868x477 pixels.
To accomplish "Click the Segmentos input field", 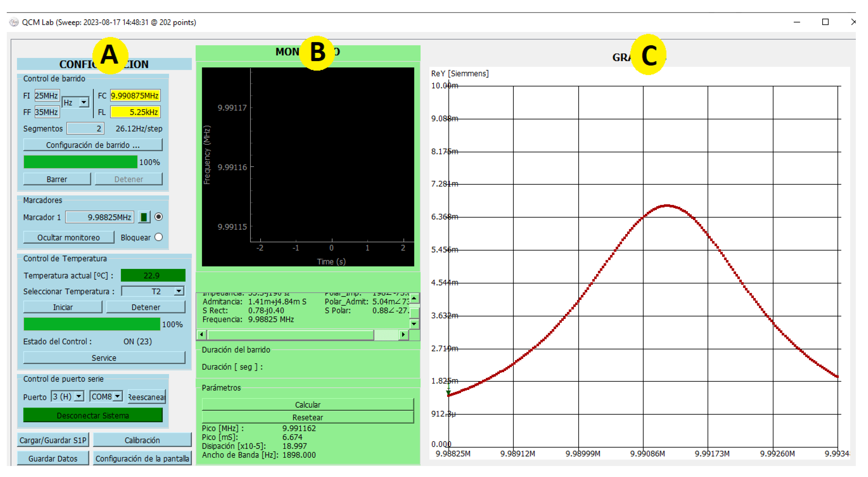I will tap(85, 128).
